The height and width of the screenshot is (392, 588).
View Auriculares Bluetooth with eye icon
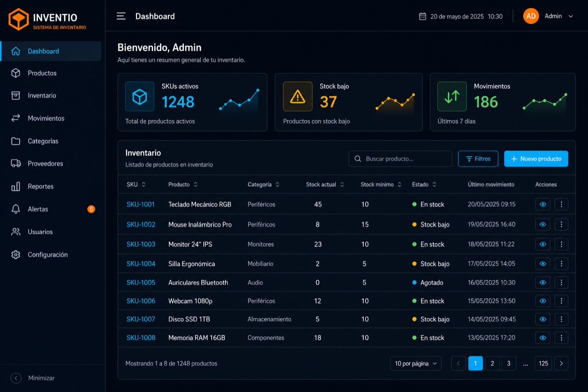click(543, 282)
